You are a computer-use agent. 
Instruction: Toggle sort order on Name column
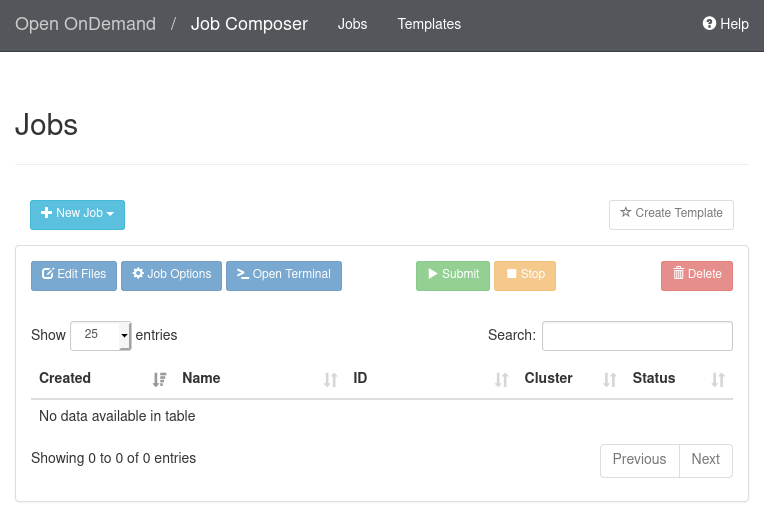click(331, 379)
